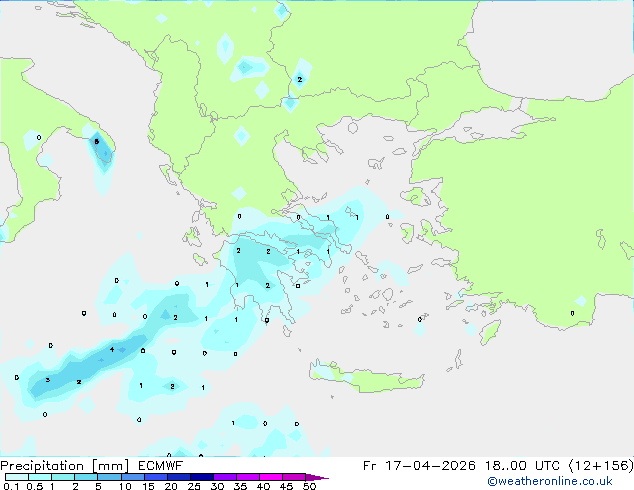Click the 'Precipitation [mm]' label

coord(65,466)
